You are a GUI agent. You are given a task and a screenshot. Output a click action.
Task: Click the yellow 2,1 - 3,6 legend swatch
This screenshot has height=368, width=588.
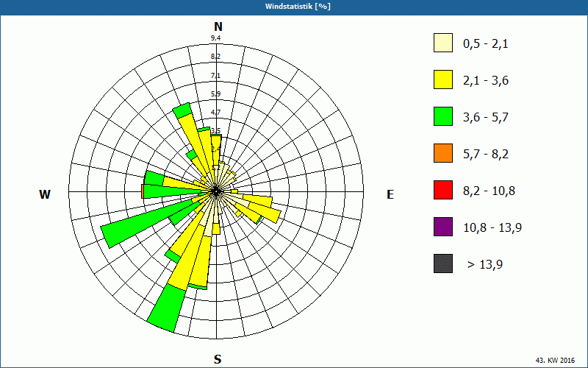pos(443,79)
